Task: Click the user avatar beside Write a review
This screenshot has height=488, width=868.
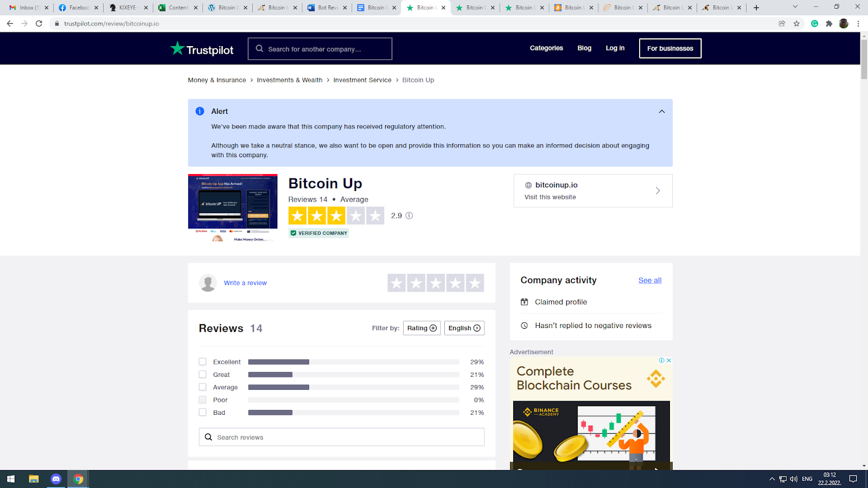Action: click(208, 282)
